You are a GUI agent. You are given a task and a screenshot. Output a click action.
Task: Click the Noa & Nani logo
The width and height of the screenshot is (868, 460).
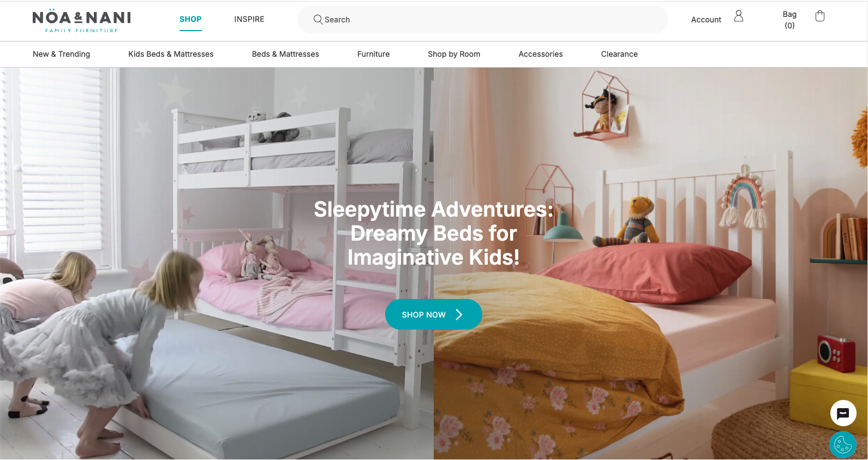pos(82,21)
